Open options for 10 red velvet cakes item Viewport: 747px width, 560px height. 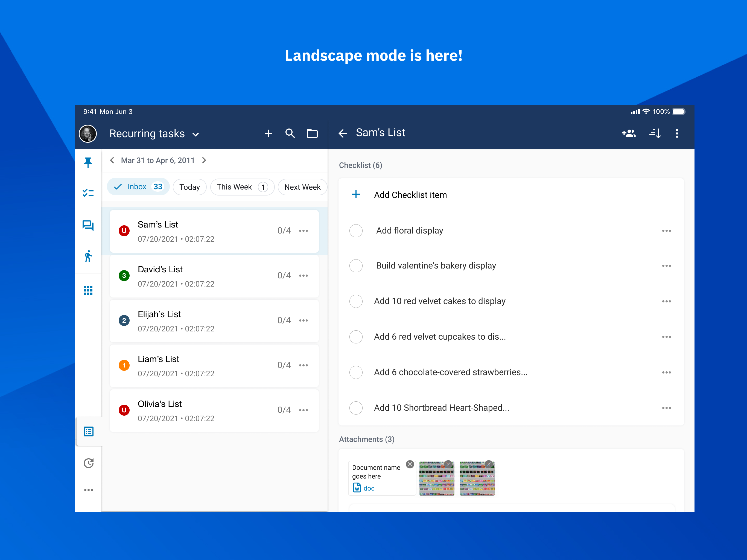pyautogui.click(x=666, y=301)
